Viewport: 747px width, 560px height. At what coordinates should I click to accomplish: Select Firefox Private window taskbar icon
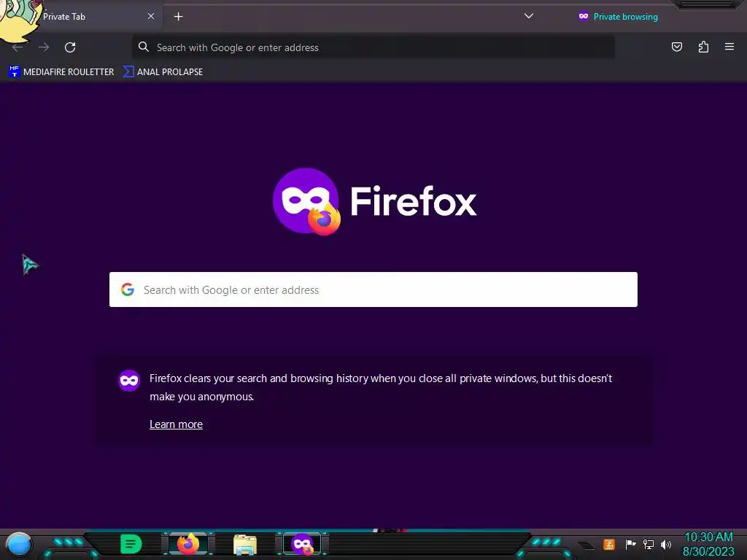click(302, 544)
